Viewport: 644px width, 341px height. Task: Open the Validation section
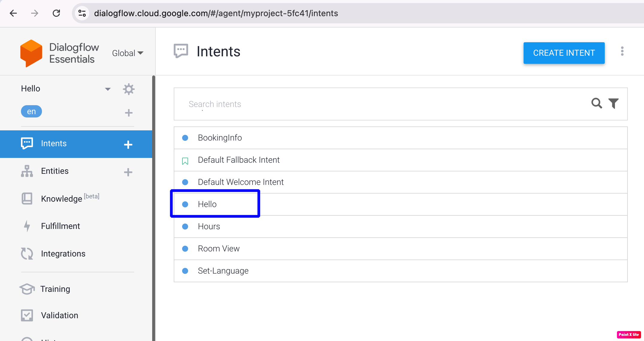(59, 315)
